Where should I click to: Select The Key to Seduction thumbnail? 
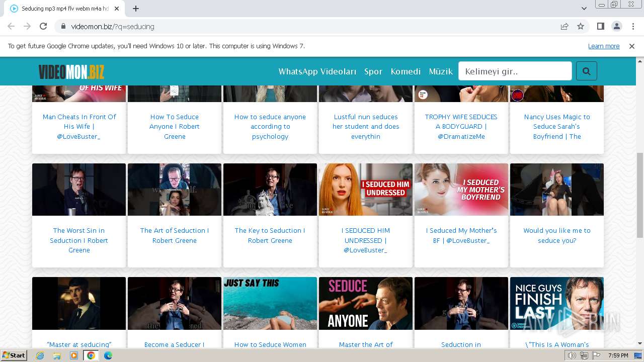tap(270, 190)
